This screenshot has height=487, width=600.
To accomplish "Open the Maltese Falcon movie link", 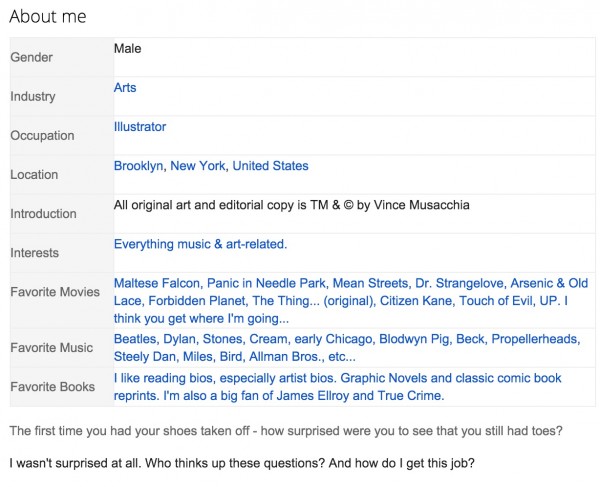I will coord(158,283).
